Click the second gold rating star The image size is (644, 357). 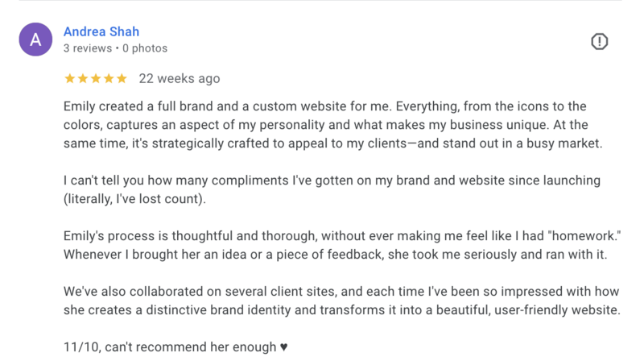[83, 78]
